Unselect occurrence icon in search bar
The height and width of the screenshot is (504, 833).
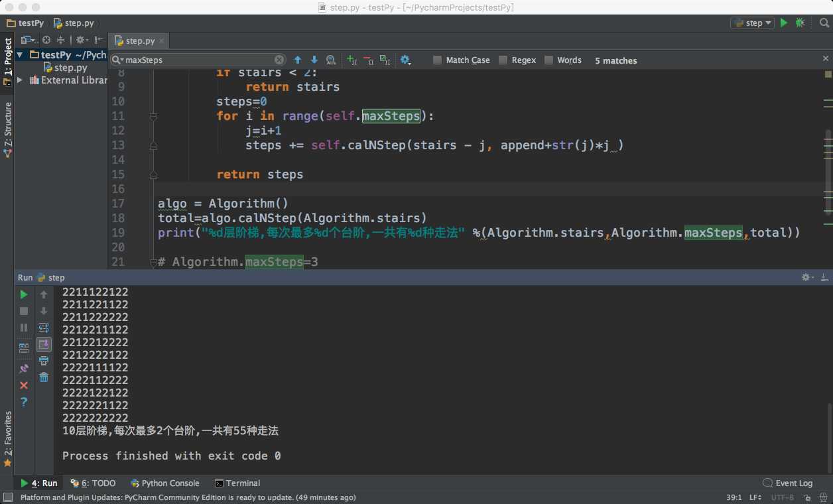tap(368, 60)
